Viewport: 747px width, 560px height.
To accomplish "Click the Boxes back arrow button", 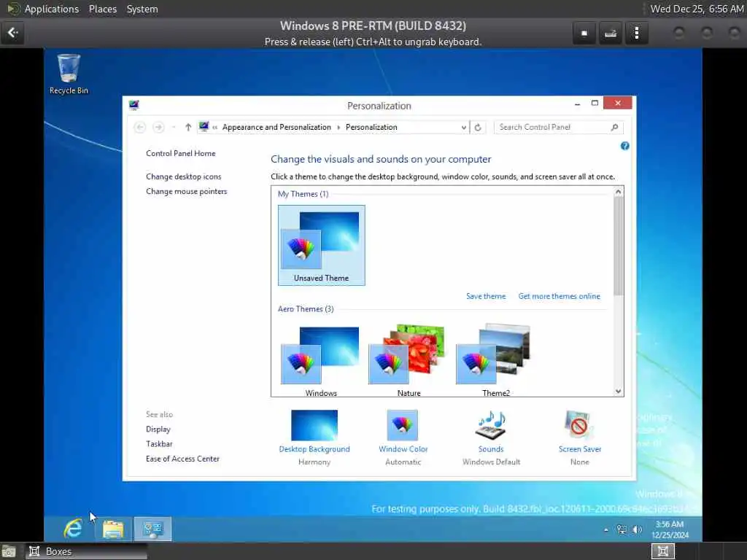I will pyautogui.click(x=12, y=33).
